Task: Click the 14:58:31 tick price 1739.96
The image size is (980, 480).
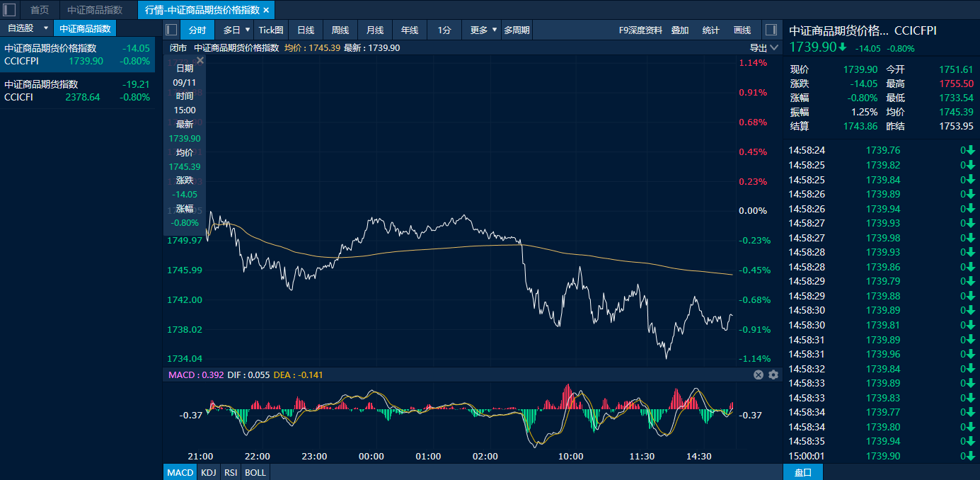Action: [883, 354]
